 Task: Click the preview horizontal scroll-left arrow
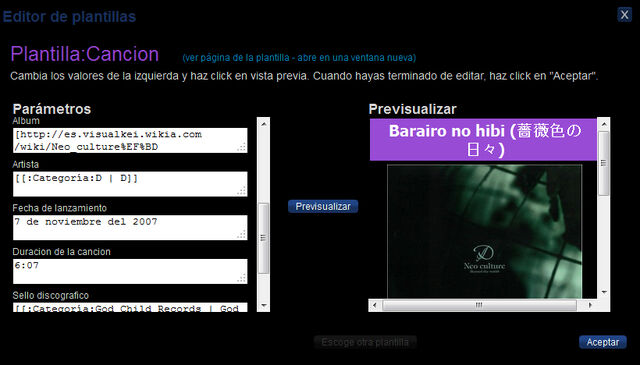coord(375,305)
